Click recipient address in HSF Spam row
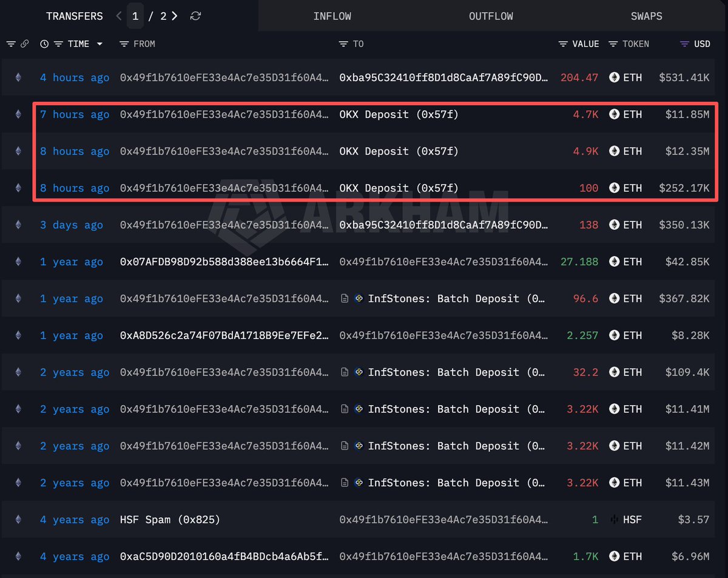 tap(444, 520)
